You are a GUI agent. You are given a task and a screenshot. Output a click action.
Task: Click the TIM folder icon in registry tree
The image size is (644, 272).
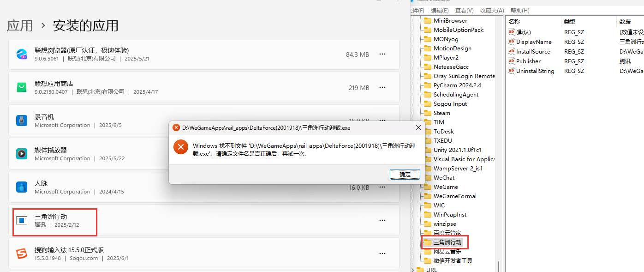click(428, 122)
